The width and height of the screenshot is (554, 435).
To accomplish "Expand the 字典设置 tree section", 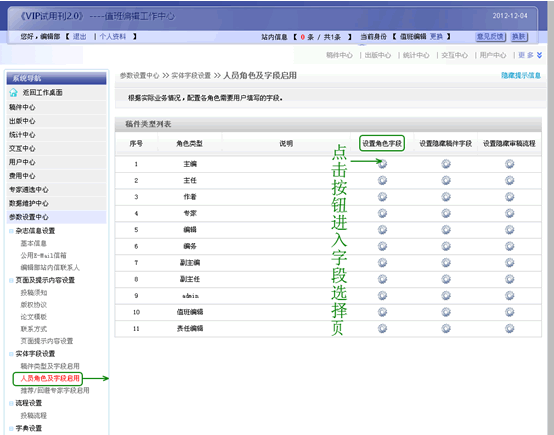I will (x=11, y=429).
